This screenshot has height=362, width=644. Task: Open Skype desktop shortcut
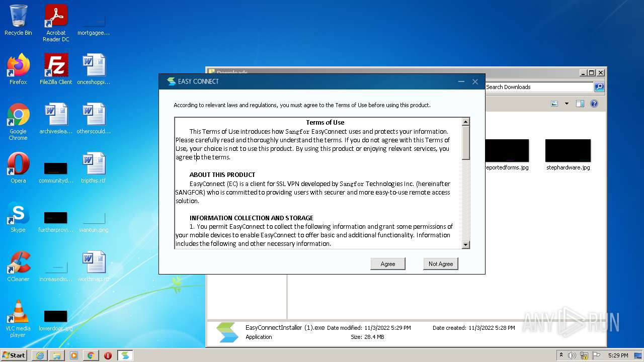(x=18, y=217)
